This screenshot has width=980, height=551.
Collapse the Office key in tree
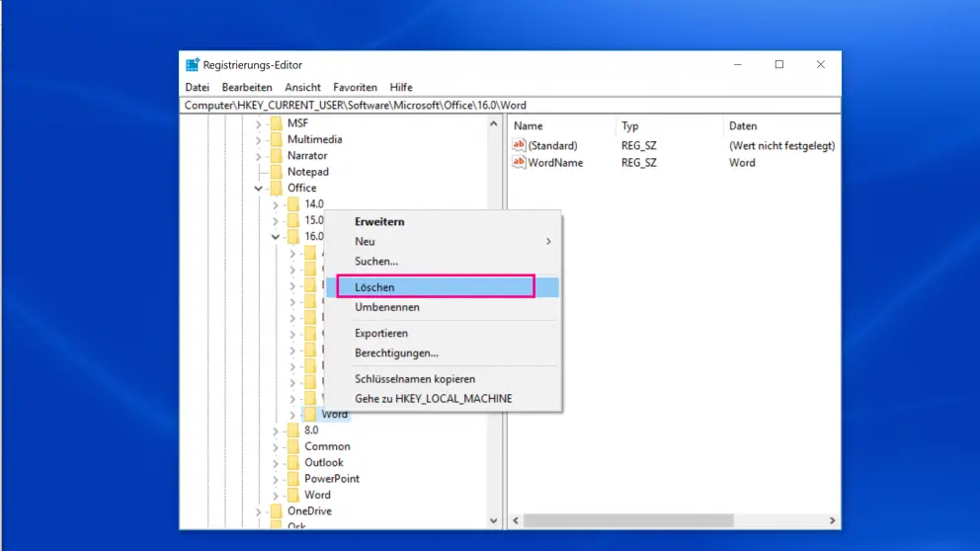[x=259, y=189]
